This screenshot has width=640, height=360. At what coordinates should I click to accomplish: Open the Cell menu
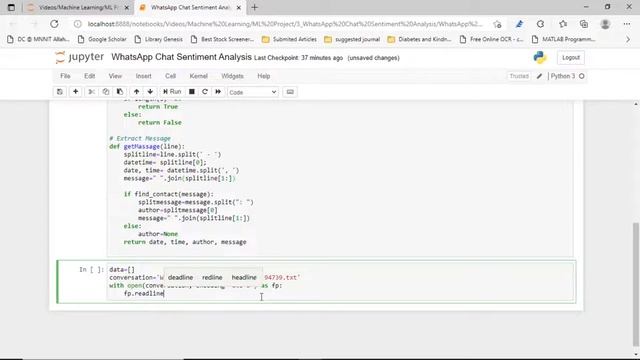(x=170, y=76)
